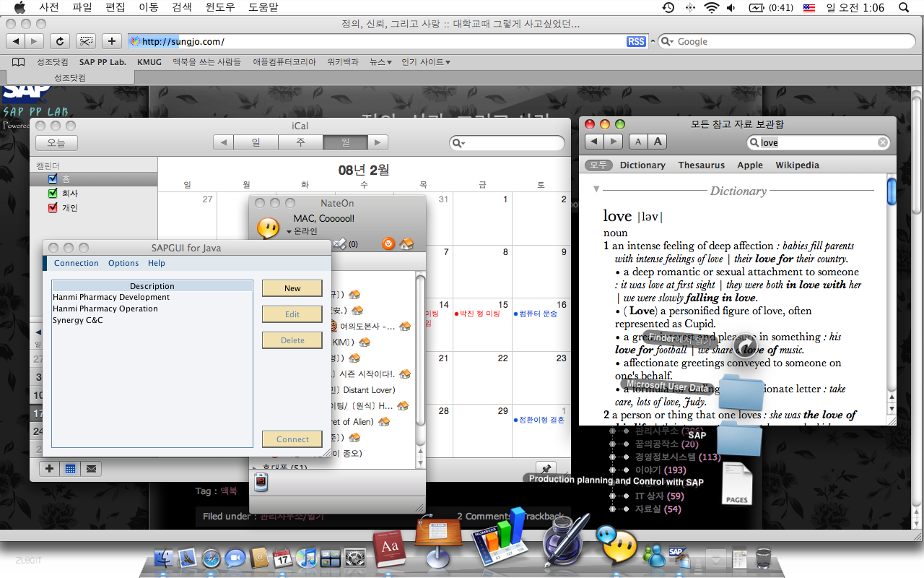Open 파일 menu in menu bar
This screenshot has width=924, height=578.
pyautogui.click(x=82, y=7)
